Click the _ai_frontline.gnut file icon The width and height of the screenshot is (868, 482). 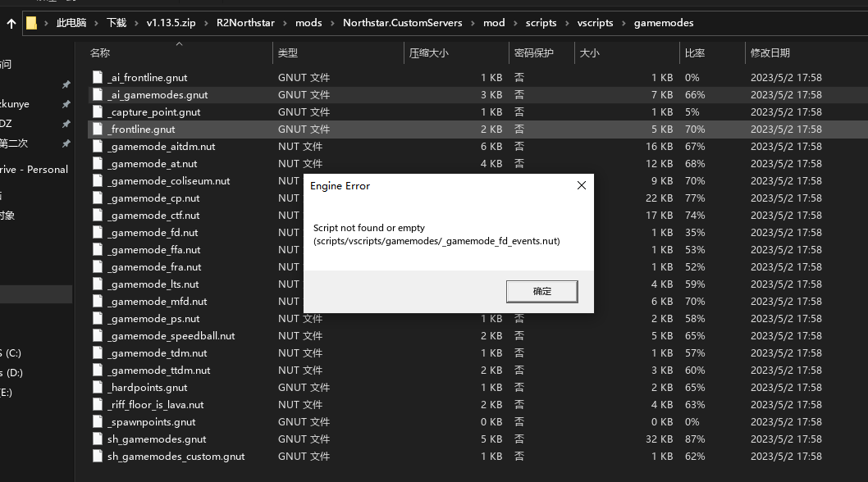tap(96, 77)
